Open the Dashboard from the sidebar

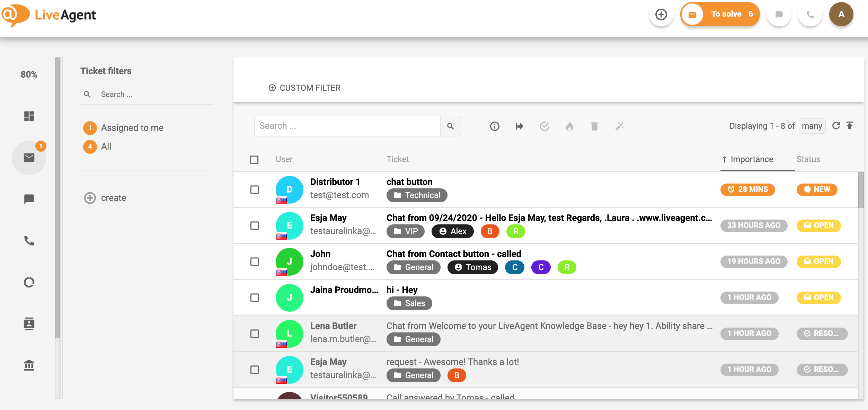pyautogui.click(x=29, y=116)
